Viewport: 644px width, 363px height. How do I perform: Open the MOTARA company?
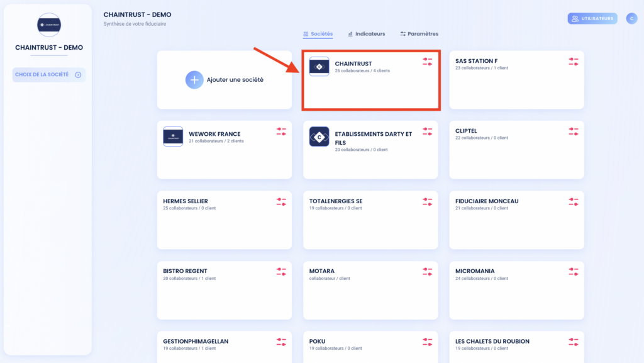(321, 271)
